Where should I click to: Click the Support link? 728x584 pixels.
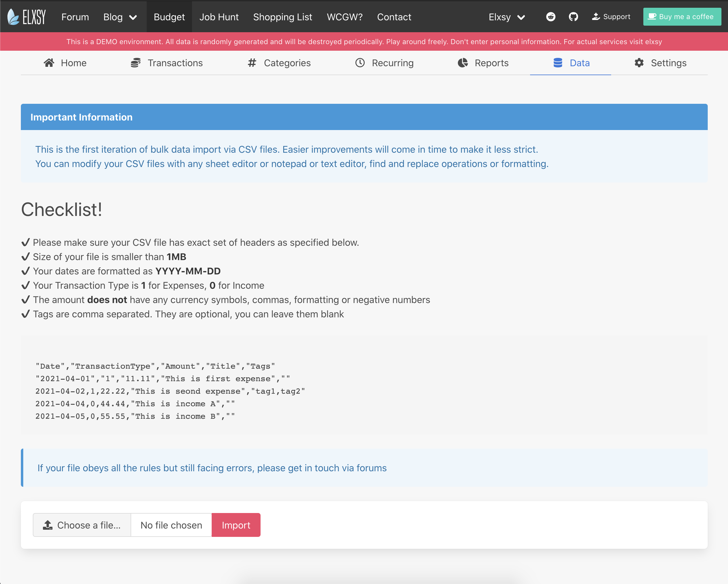click(611, 16)
